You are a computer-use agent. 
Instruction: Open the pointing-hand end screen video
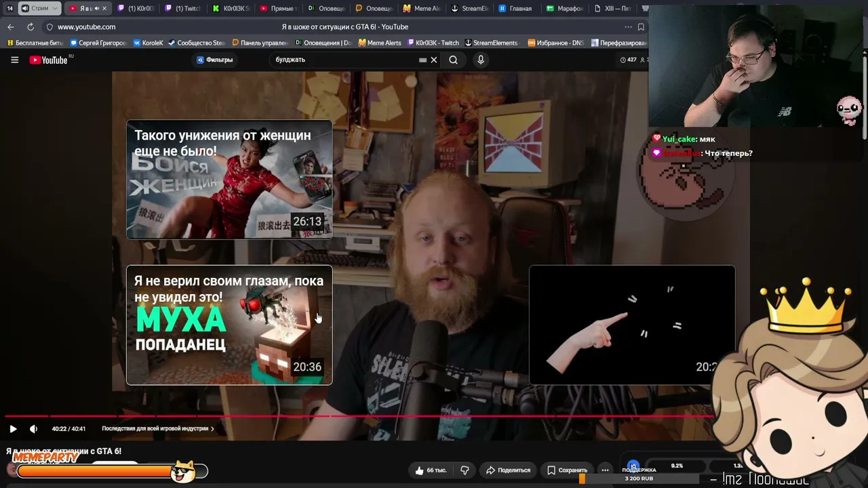click(631, 325)
